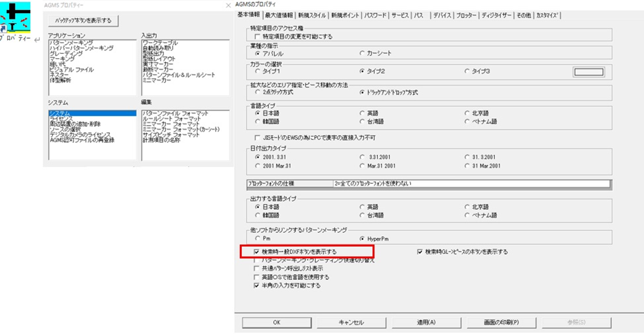Click the キャンセル button
Image resolution: width=644 pixels, height=334 pixels.
(352, 322)
